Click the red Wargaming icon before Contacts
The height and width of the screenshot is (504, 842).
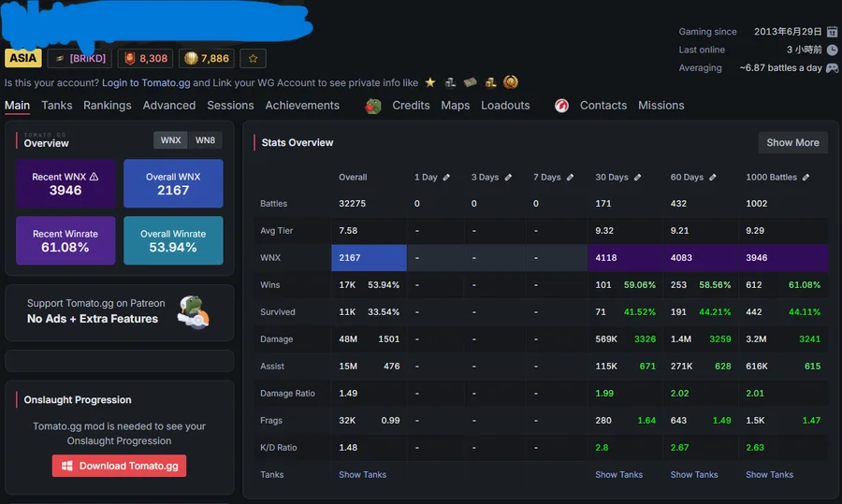coord(561,106)
